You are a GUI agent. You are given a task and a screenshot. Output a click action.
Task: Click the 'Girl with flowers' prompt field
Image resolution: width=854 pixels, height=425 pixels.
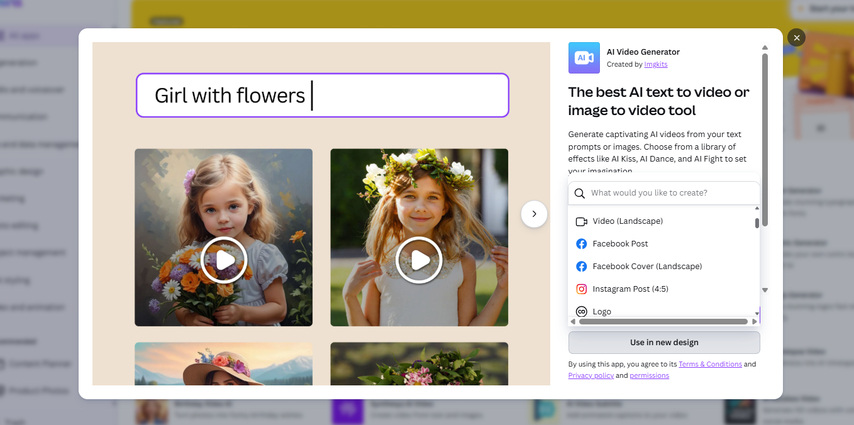pyautogui.click(x=322, y=95)
